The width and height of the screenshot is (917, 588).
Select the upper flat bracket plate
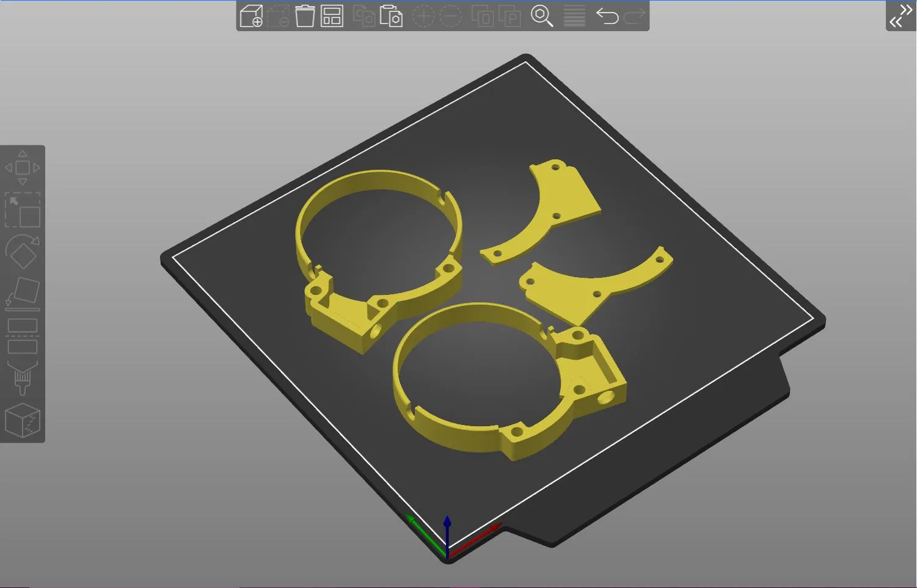tap(544, 211)
